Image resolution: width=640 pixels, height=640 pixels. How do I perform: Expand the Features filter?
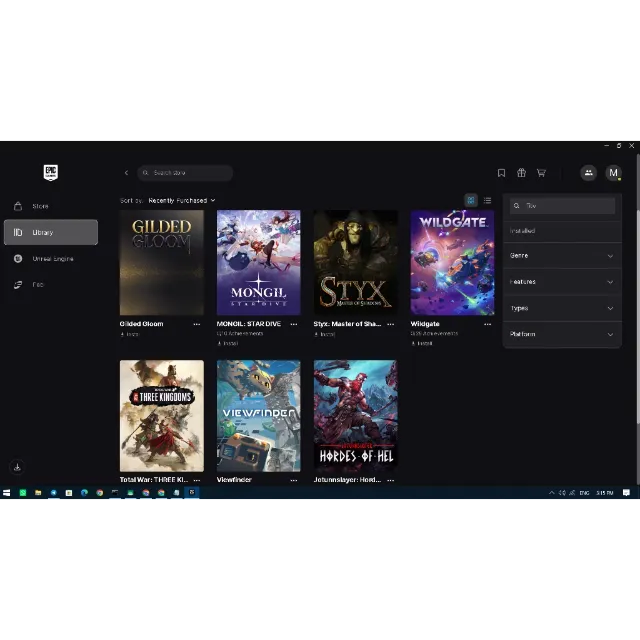click(562, 282)
